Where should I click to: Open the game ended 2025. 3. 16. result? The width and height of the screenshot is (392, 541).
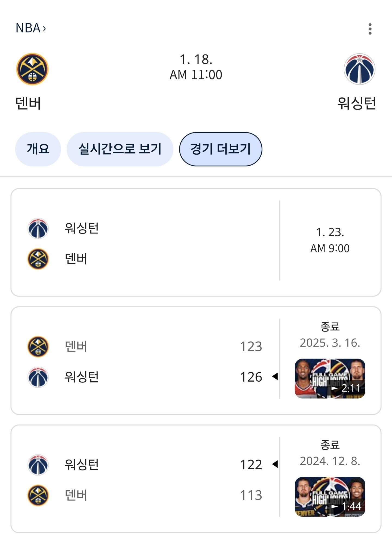coord(196,361)
